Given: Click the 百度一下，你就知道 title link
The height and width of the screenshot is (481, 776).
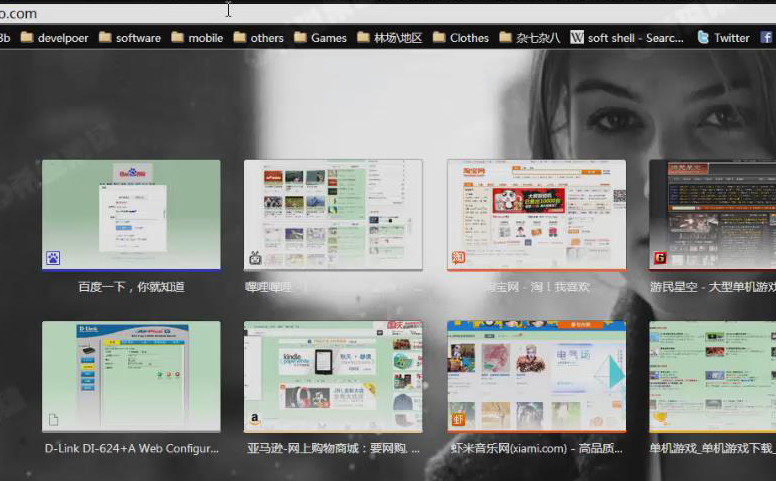Looking at the screenshot, I should pos(131,287).
